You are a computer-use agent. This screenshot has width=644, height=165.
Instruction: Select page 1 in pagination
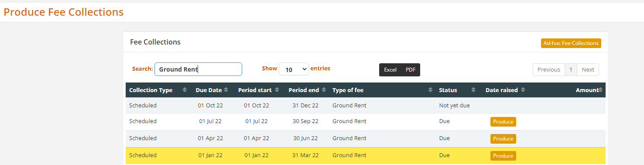click(571, 69)
